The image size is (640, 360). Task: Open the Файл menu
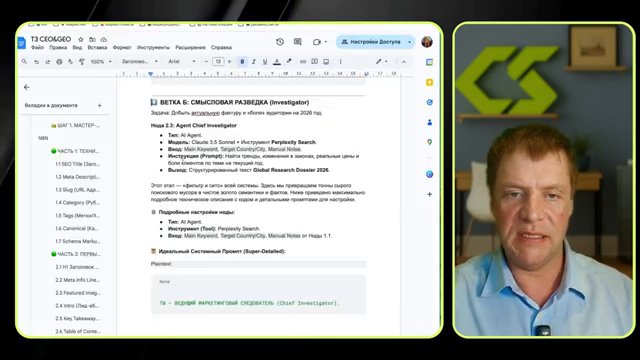pyautogui.click(x=37, y=48)
